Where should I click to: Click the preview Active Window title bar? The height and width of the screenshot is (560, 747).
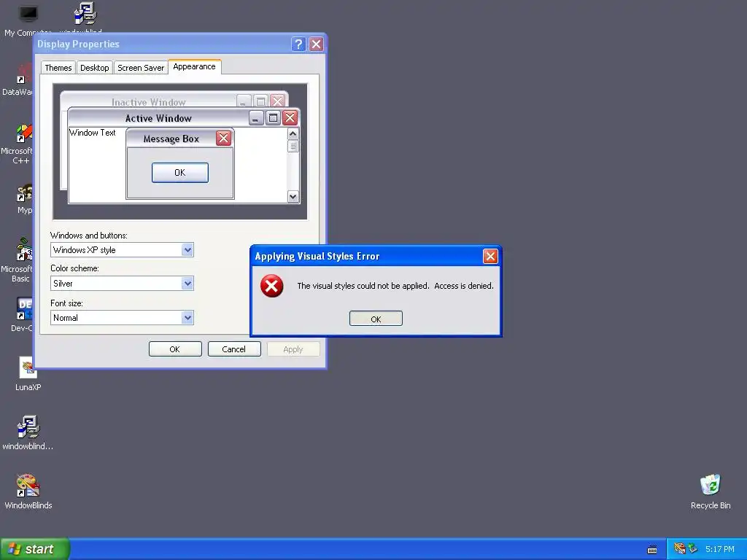pos(158,118)
